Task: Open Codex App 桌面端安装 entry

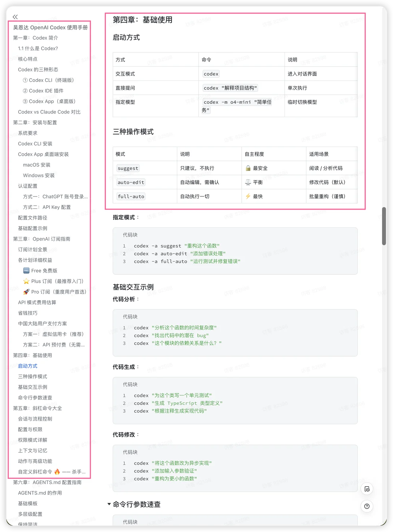Action: click(x=43, y=154)
